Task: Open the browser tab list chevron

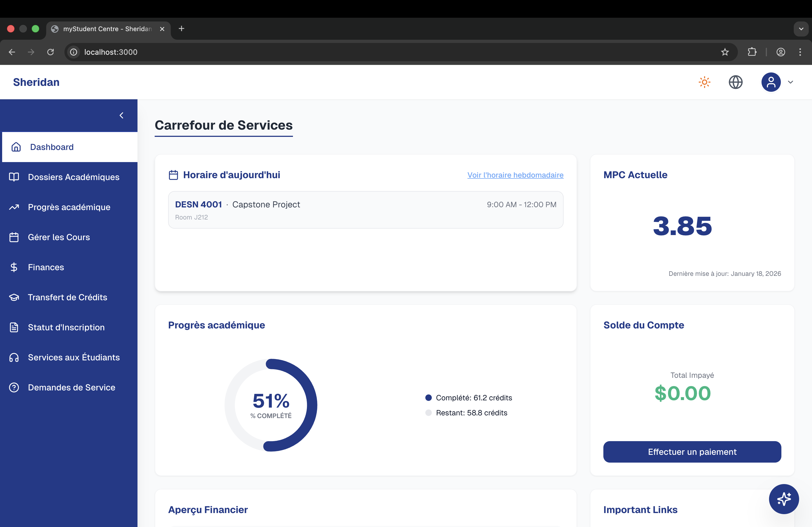Action: click(801, 29)
